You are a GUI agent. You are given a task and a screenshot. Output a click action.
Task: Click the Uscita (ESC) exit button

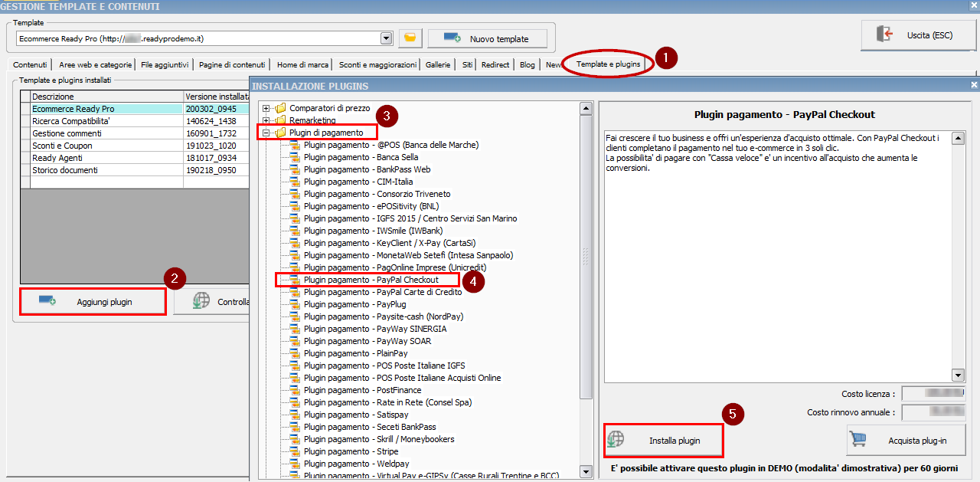click(919, 35)
